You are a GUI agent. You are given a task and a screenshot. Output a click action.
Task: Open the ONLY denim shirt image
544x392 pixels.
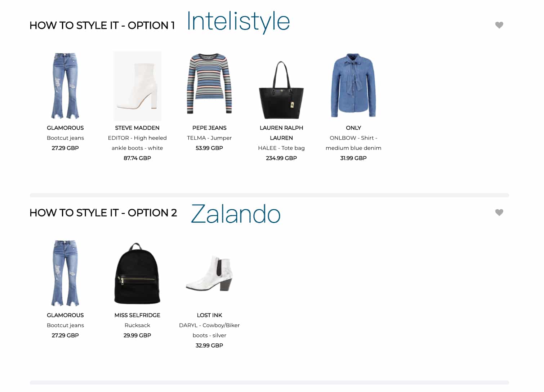[x=353, y=85]
